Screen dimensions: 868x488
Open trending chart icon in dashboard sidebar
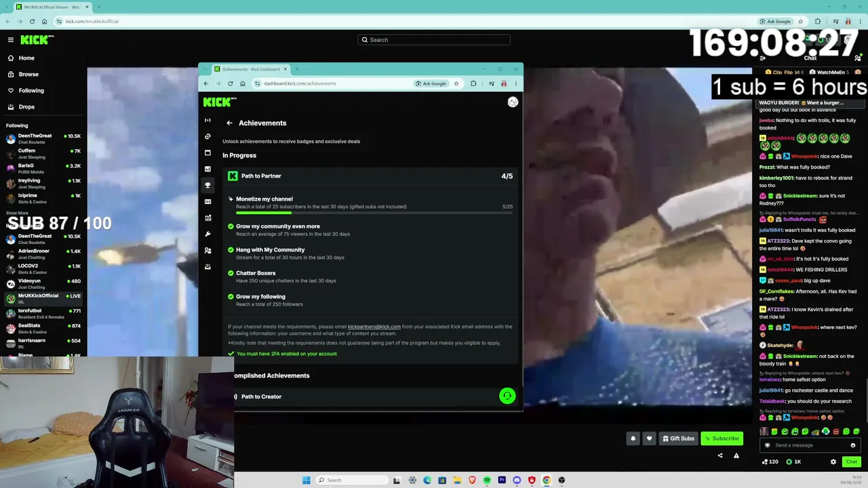tap(208, 218)
